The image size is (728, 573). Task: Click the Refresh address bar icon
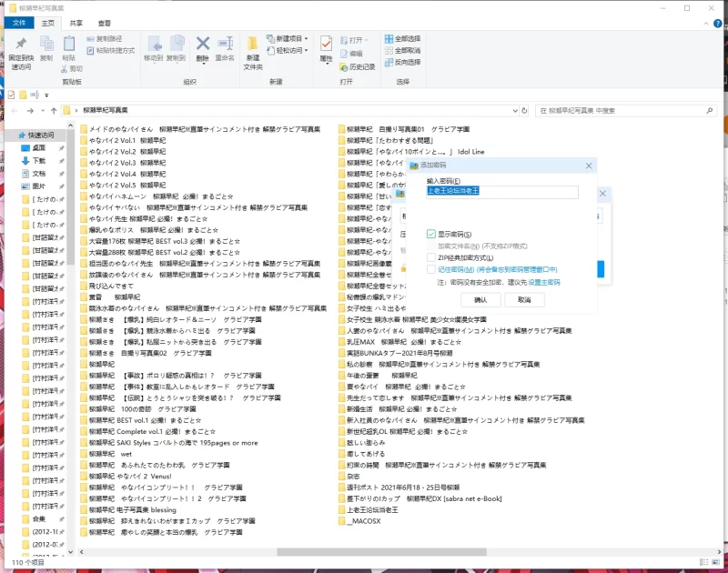(525, 110)
